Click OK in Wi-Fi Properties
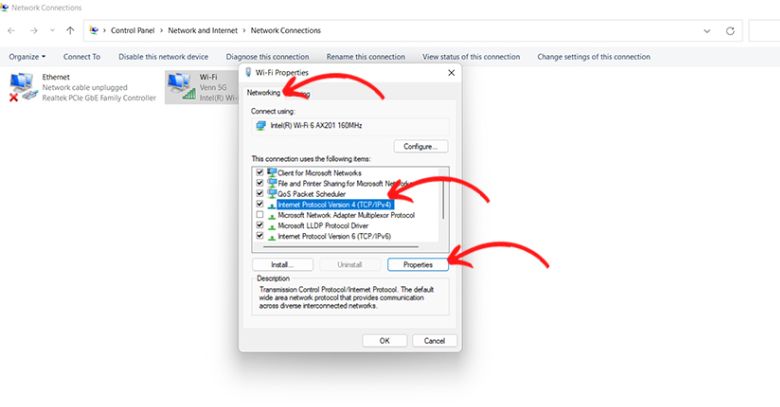Screen dimensions: 780x407 pyautogui.click(x=385, y=341)
